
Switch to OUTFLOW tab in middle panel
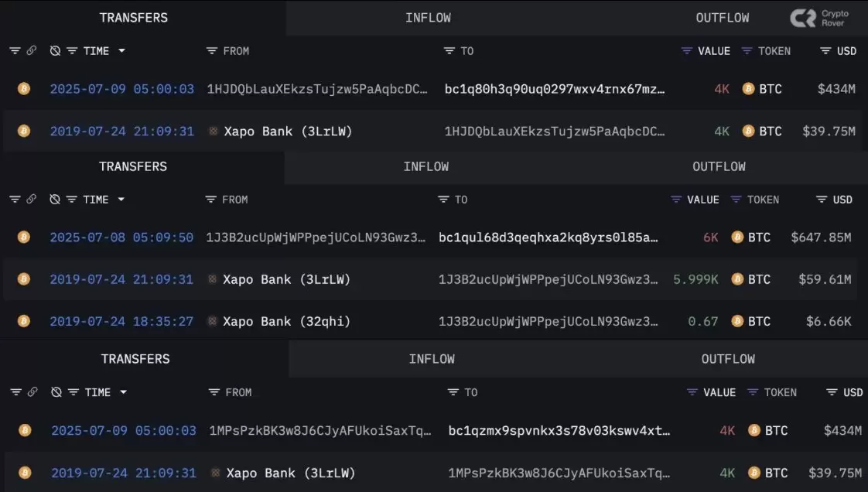pos(719,166)
